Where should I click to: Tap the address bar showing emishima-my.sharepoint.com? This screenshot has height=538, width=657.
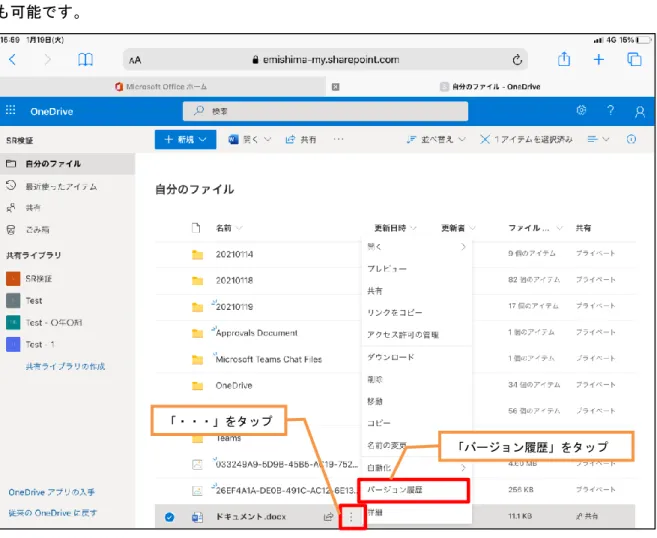(x=325, y=60)
